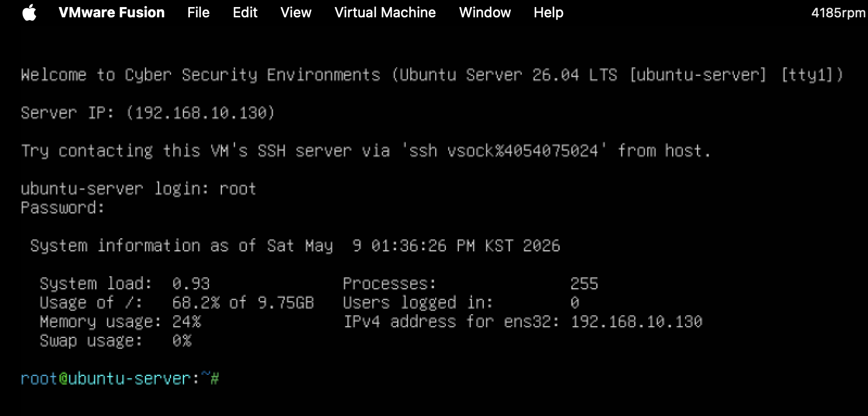Image resolution: width=868 pixels, height=416 pixels.
Task: Open the Window menu
Action: (x=485, y=12)
